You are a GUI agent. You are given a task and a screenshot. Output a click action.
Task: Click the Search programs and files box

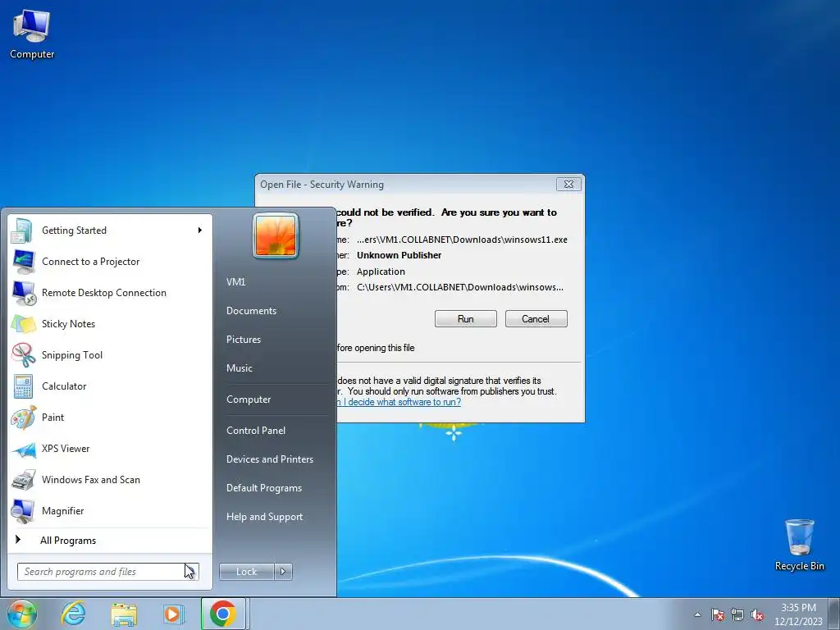point(107,572)
